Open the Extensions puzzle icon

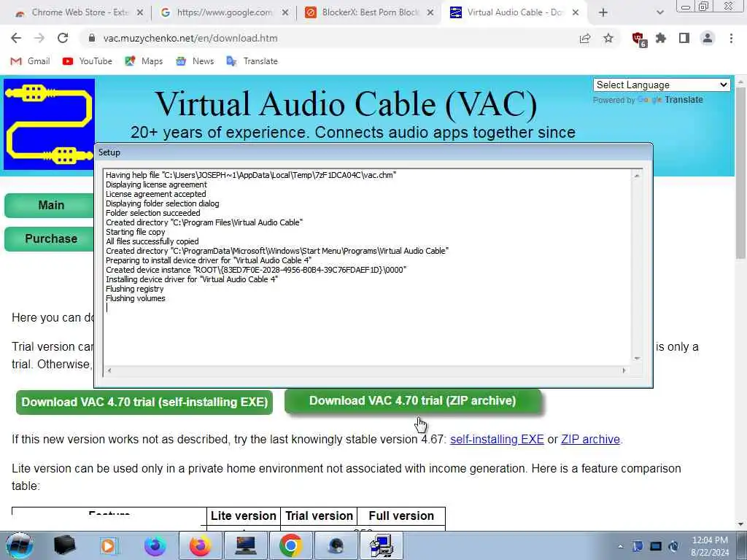(661, 38)
